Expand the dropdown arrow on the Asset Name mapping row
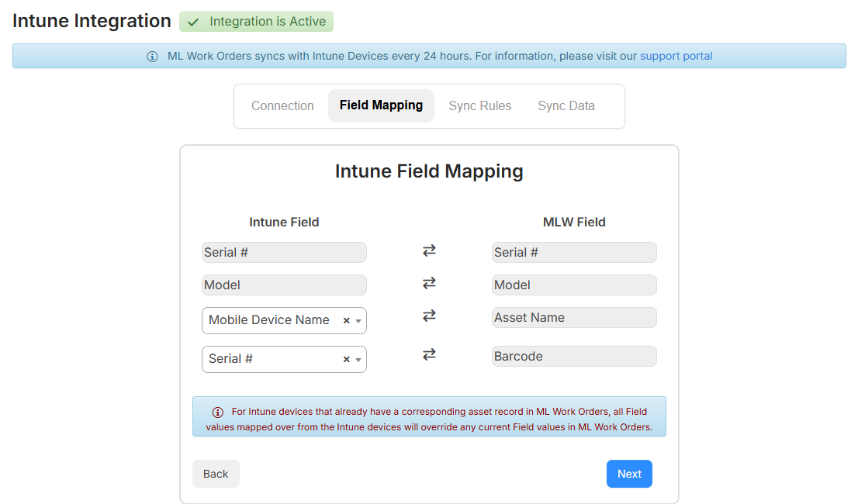851x504 pixels. tap(358, 320)
